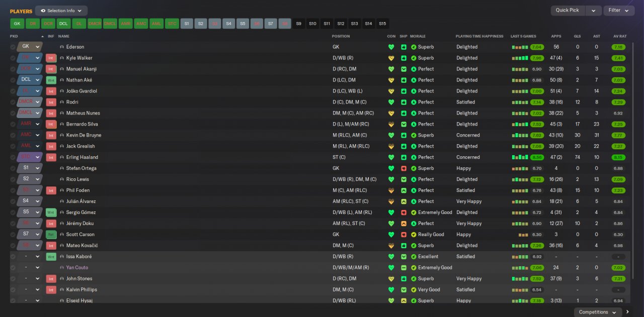644x317 pixels.
Task: Toggle the selection circle for Scott Carson
Action: click(x=13, y=235)
